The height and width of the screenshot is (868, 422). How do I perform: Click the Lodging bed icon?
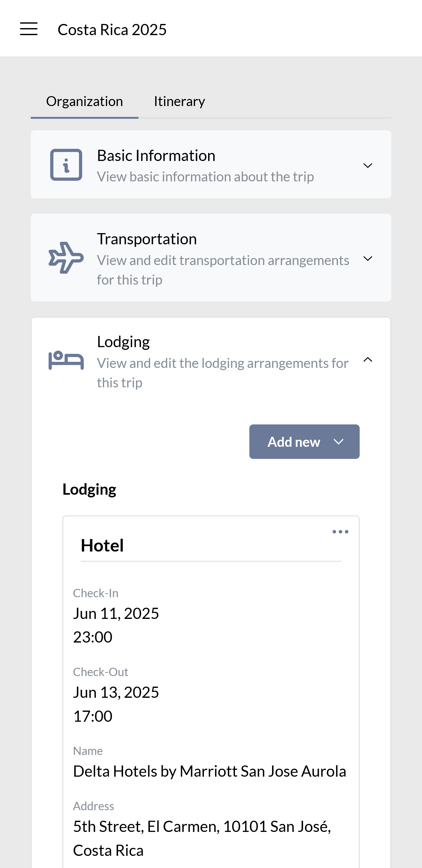point(66,360)
